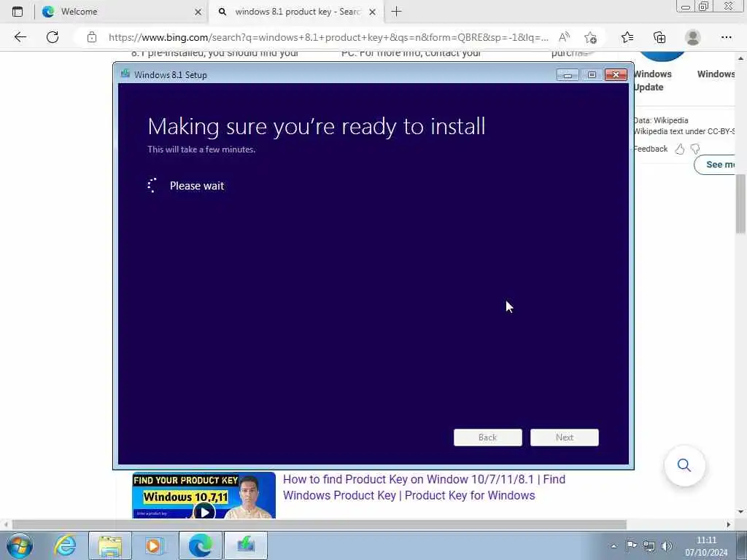
Task: Minimize the Windows 8.1 Setup window
Action: [x=568, y=75]
